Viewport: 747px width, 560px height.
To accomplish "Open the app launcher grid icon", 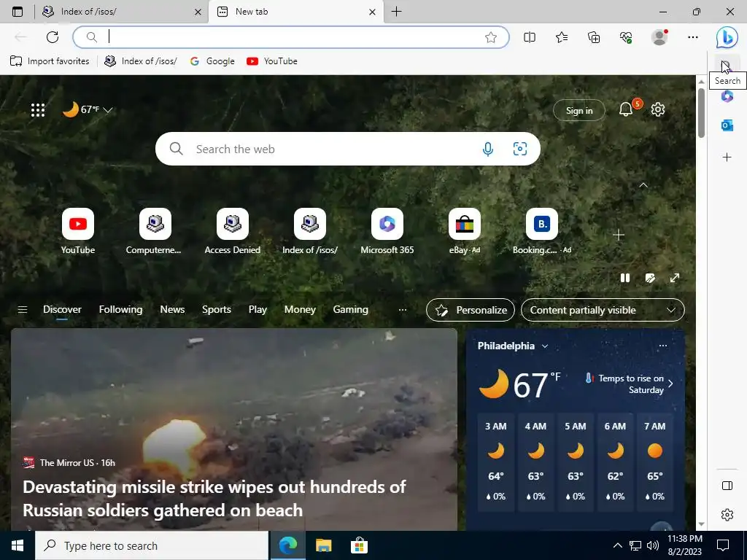I will point(38,110).
